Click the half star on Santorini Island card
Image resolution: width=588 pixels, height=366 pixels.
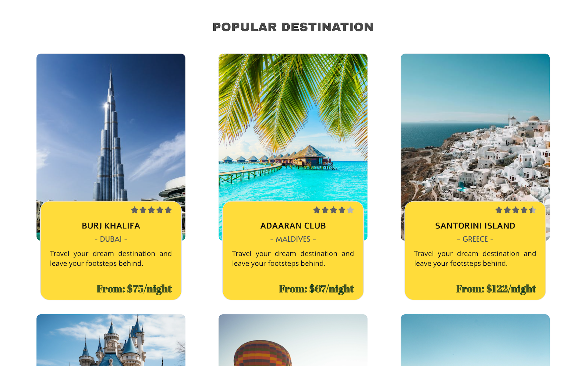[x=533, y=210]
